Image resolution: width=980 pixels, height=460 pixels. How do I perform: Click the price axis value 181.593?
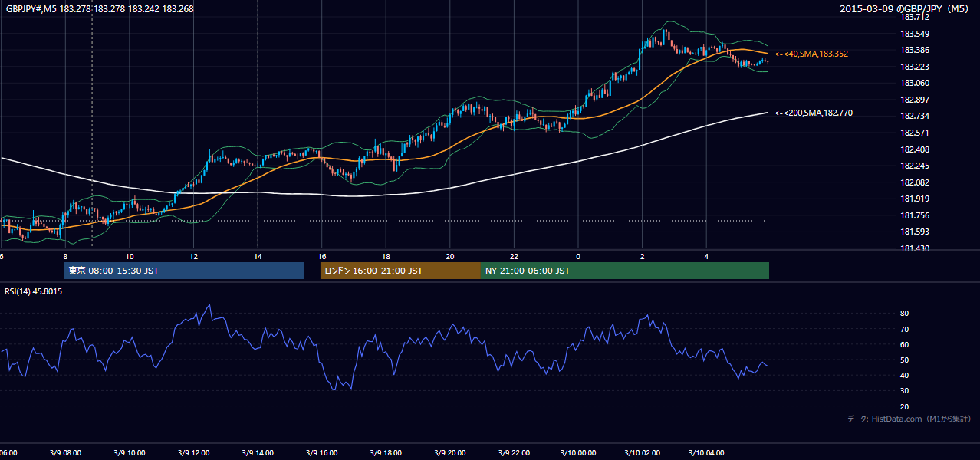[x=914, y=232]
